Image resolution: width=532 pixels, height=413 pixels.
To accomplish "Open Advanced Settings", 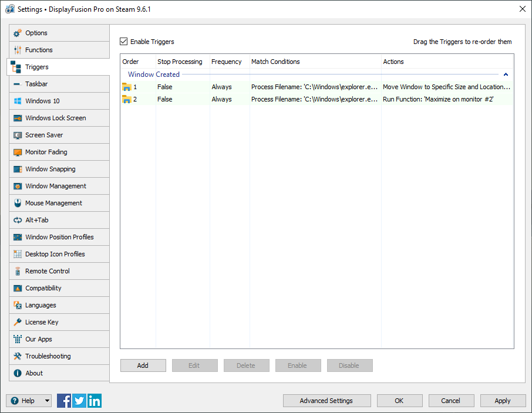I will [x=326, y=401].
